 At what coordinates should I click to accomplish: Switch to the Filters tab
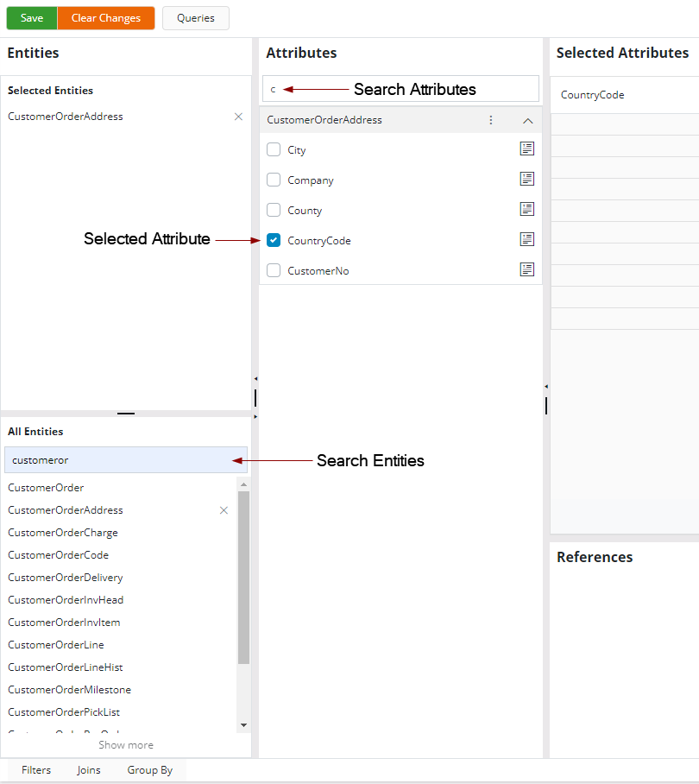(x=36, y=770)
